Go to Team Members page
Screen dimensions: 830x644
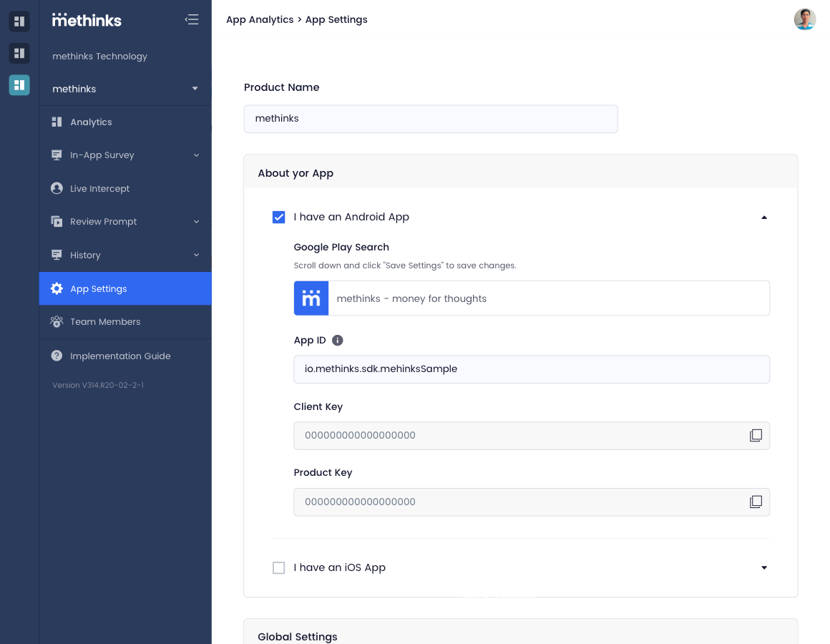[125, 322]
